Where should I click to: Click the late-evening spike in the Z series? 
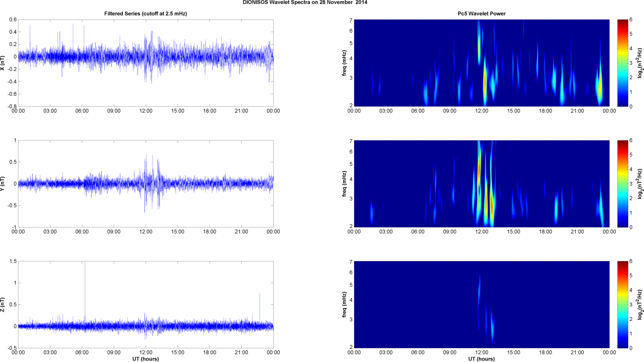tap(260, 307)
